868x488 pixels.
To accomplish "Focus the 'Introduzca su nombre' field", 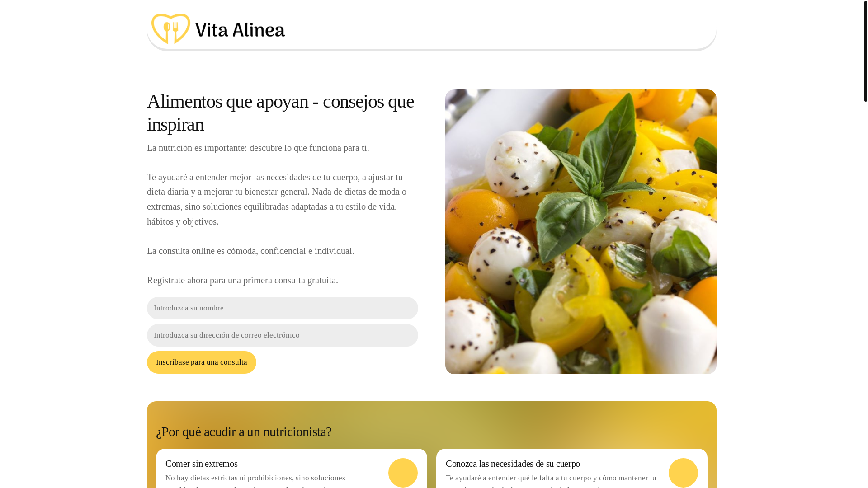I will [x=282, y=308].
